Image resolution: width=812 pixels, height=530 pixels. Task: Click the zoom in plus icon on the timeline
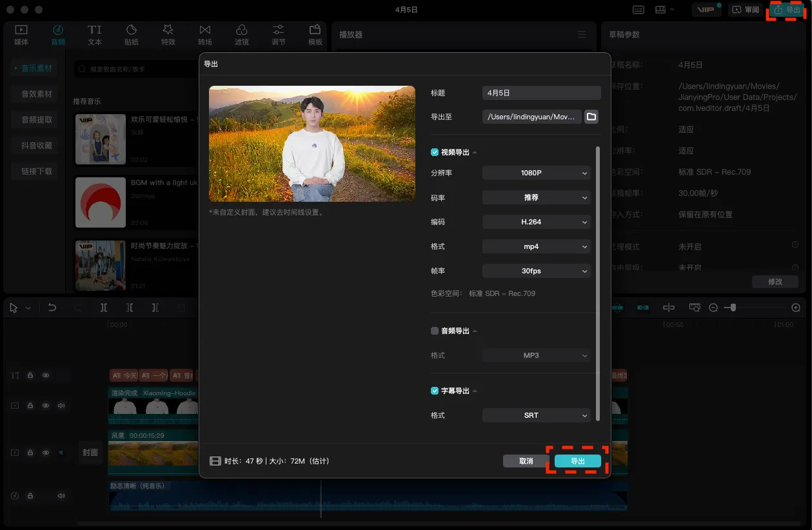(x=796, y=308)
